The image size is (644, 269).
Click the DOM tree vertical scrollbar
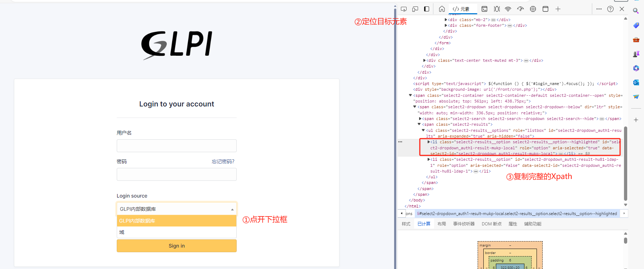(625, 164)
